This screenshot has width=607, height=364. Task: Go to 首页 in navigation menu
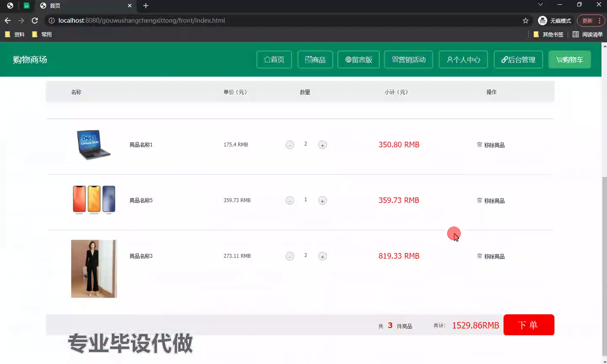[274, 59]
